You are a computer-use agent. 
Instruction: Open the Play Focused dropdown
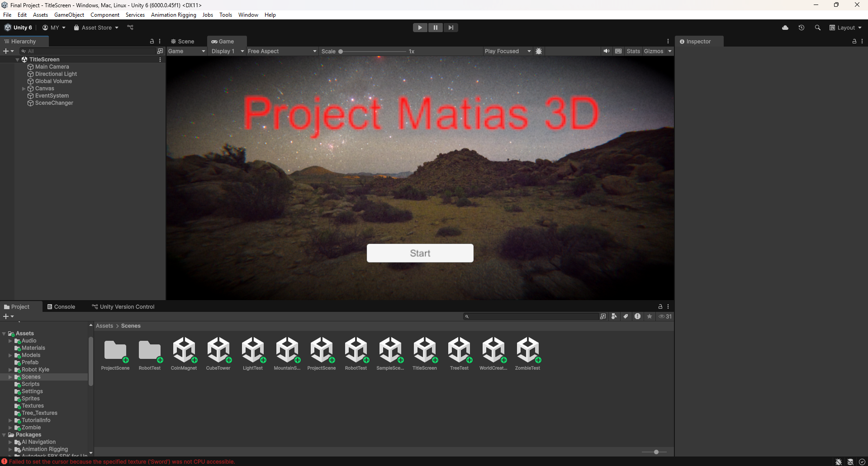(508, 51)
